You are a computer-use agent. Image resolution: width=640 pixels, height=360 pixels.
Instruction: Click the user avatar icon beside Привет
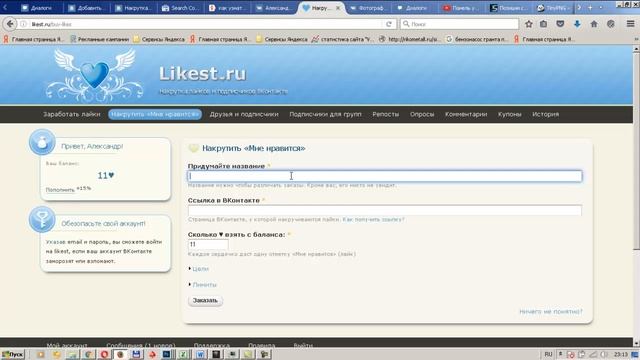[x=42, y=142]
